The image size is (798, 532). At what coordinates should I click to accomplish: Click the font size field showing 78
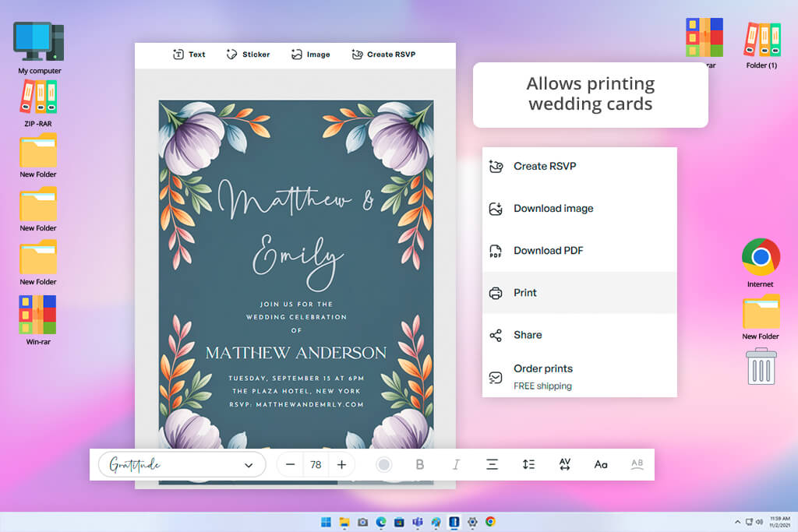(x=316, y=465)
